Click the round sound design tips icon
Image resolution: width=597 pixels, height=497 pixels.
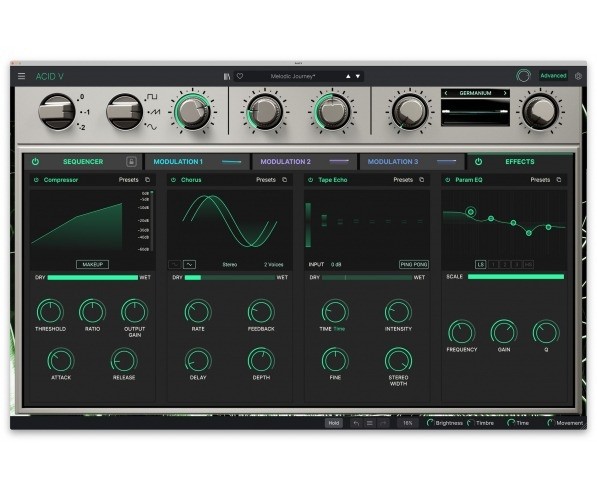[x=523, y=76]
